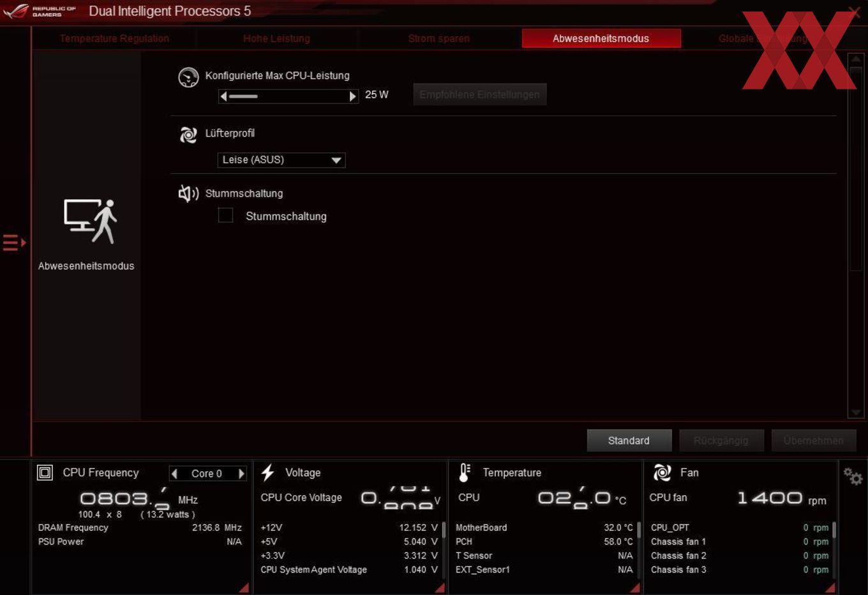Click the CPU power gauge icon
The width and height of the screenshot is (868, 595).
tap(188, 77)
